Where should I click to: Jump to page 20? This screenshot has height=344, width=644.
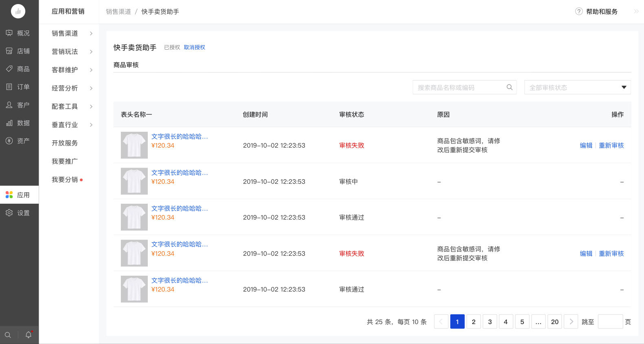[555, 322]
